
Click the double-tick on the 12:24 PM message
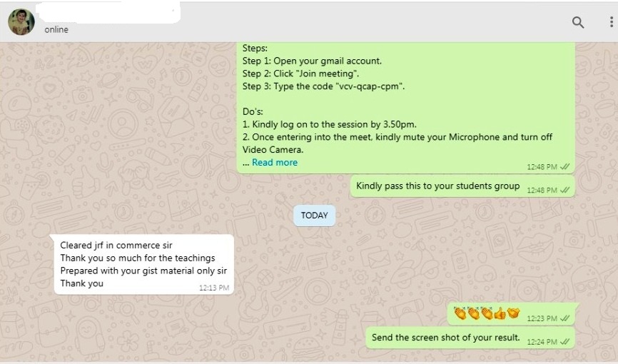pyautogui.click(x=564, y=342)
